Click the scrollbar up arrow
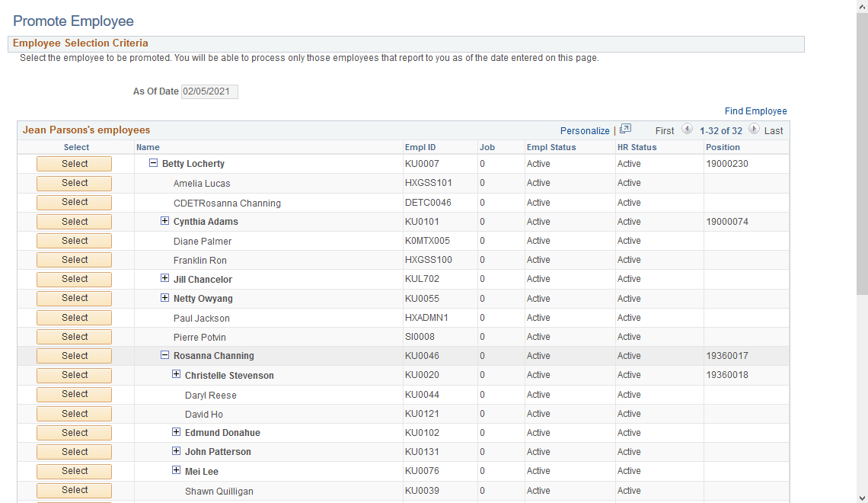 point(863,5)
